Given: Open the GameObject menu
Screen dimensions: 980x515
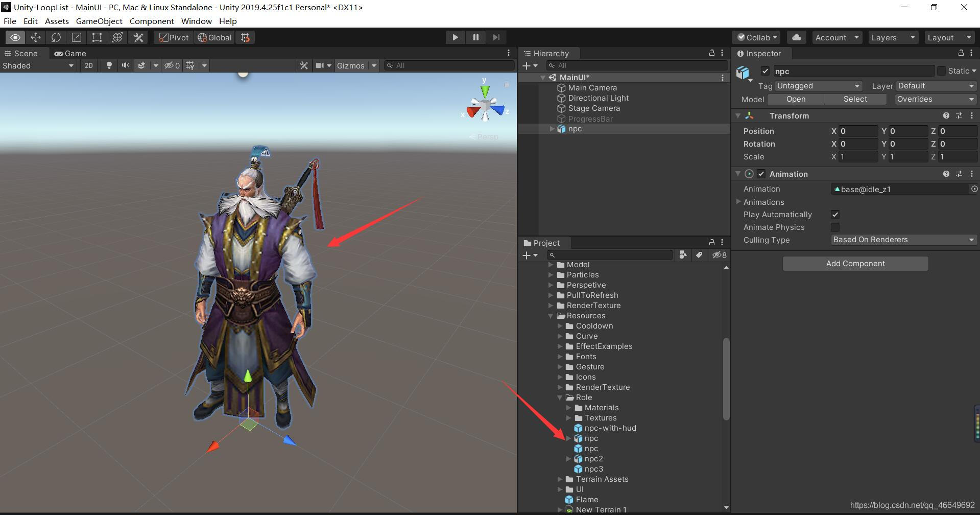Looking at the screenshot, I should point(99,21).
